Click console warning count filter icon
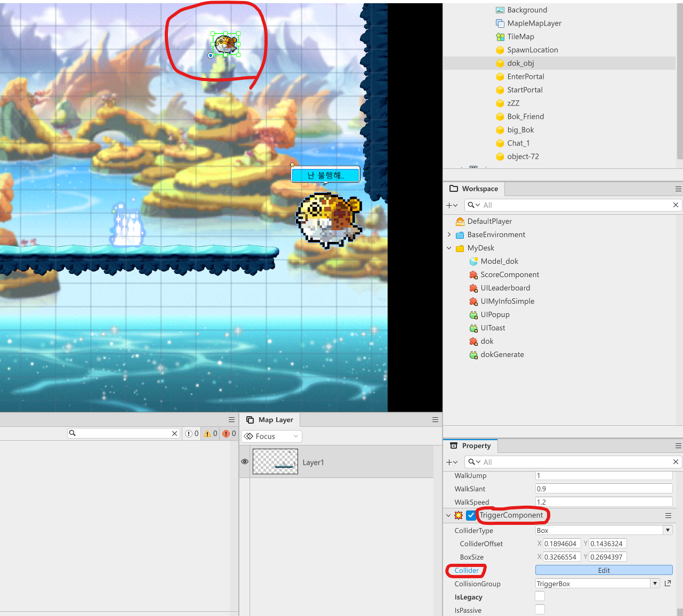 tap(207, 434)
